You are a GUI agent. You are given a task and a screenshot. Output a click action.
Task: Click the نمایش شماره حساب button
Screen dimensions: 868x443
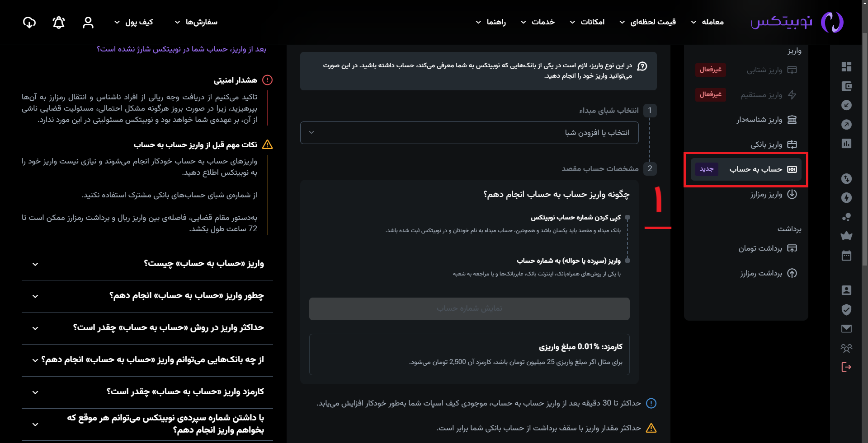469,309
